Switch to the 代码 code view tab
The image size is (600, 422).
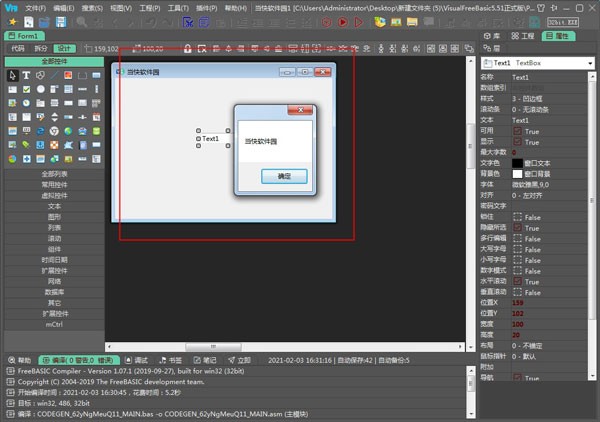pyautogui.click(x=17, y=47)
